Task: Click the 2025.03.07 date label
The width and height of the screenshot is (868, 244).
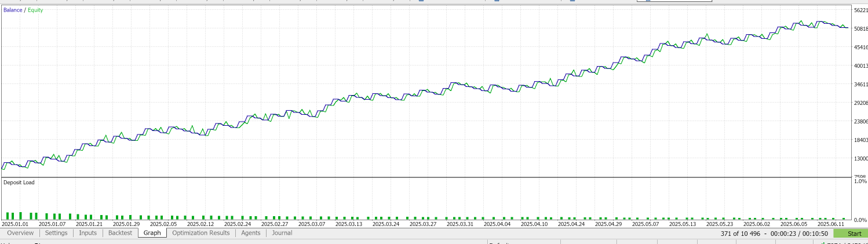Action: pyautogui.click(x=312, y=224)
